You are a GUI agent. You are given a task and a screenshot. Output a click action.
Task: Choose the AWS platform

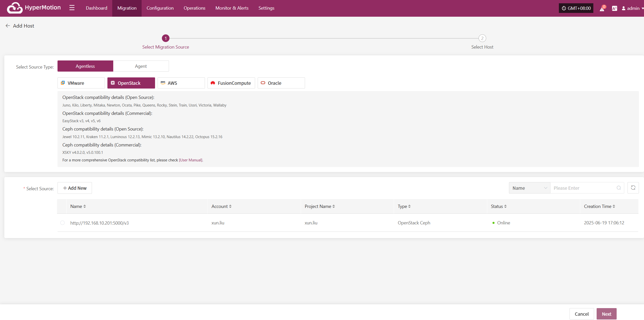tap(181, 83)
